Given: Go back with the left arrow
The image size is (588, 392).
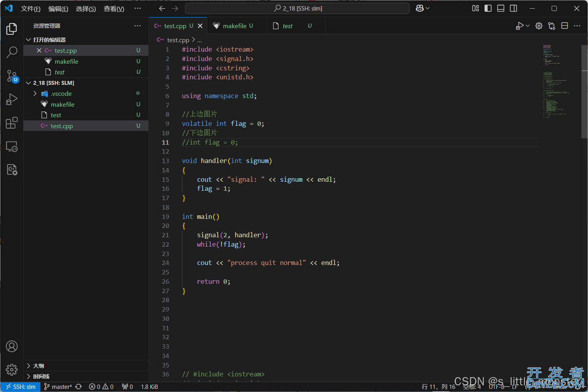Looking at the screenshot, I should (162, 8).
